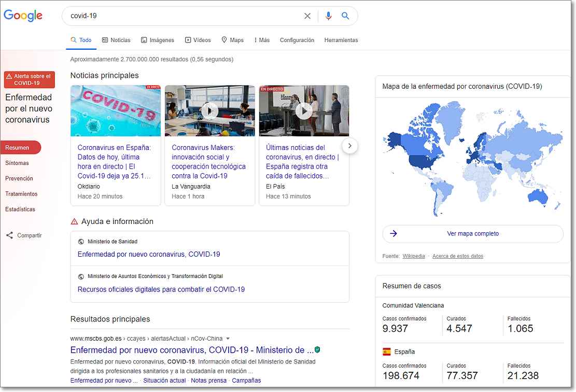Open the Wikipedia source link

(x=414, y=257)
